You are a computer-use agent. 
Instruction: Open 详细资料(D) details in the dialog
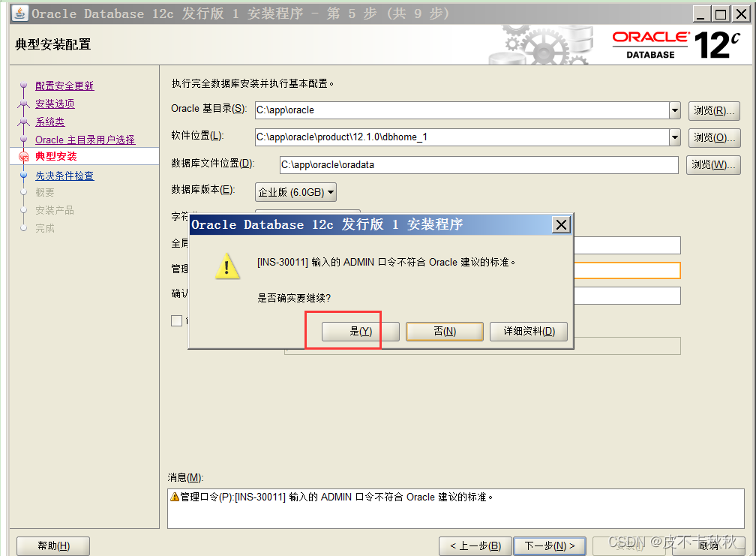coord(529,332)
